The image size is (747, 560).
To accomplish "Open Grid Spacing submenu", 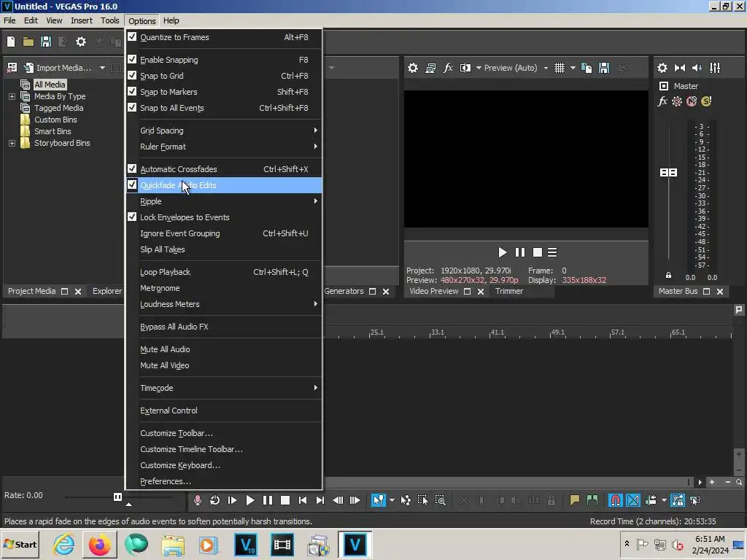I will (x=223, y=131).
